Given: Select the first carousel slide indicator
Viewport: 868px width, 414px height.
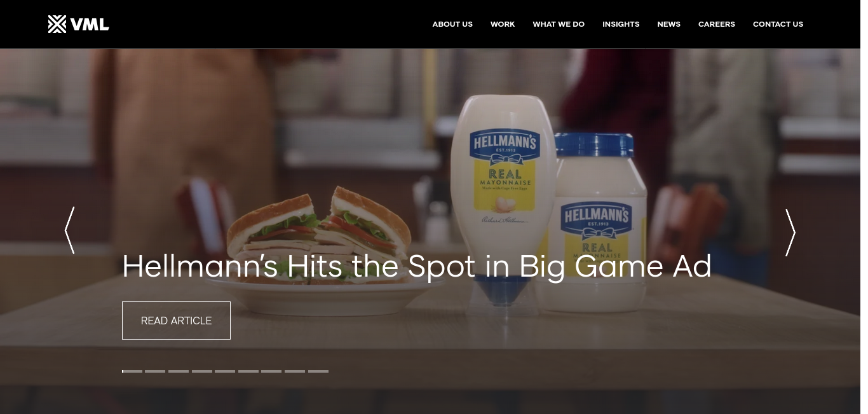Looking at the screenshot, I should (x=132, y=371).
